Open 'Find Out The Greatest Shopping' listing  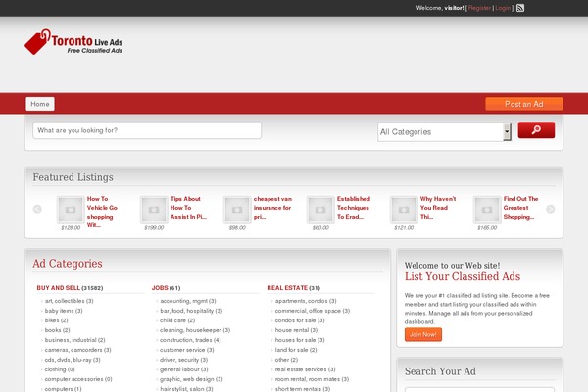click(520, 208)
